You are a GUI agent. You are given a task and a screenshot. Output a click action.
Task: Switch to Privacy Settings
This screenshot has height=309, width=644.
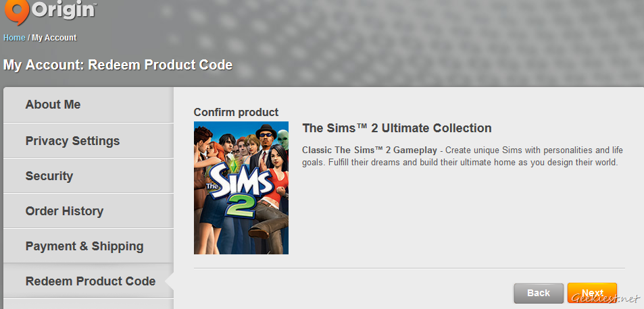pos(72,141)
